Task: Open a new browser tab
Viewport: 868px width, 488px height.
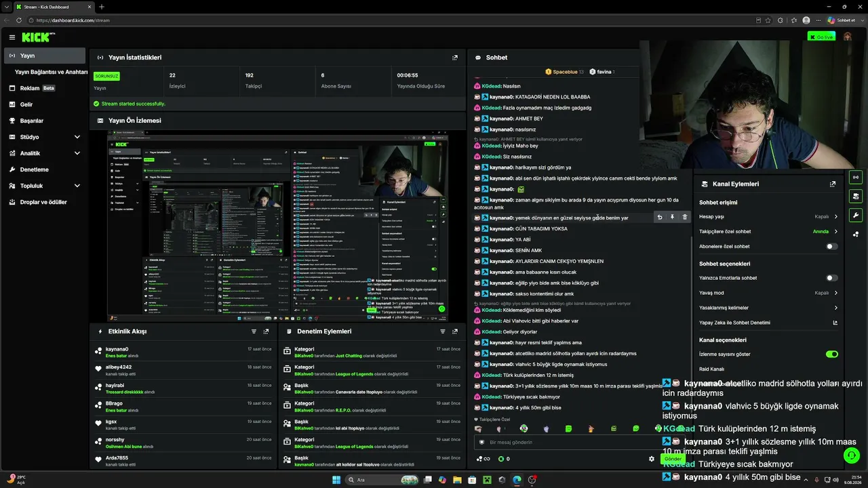Action: pos(102,7)
